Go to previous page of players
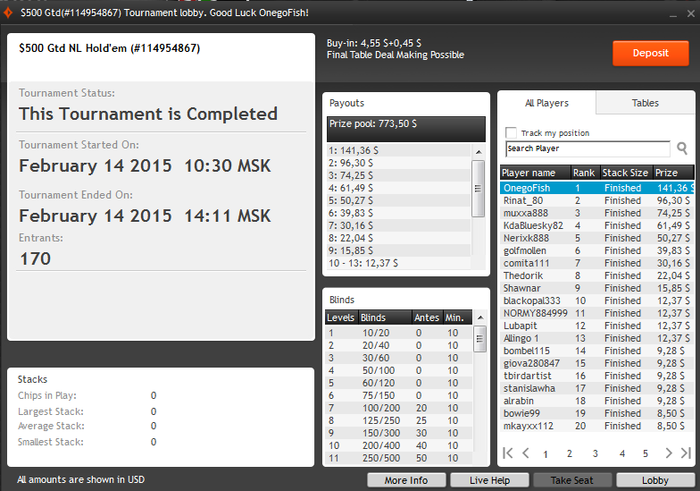 point(526,453)
